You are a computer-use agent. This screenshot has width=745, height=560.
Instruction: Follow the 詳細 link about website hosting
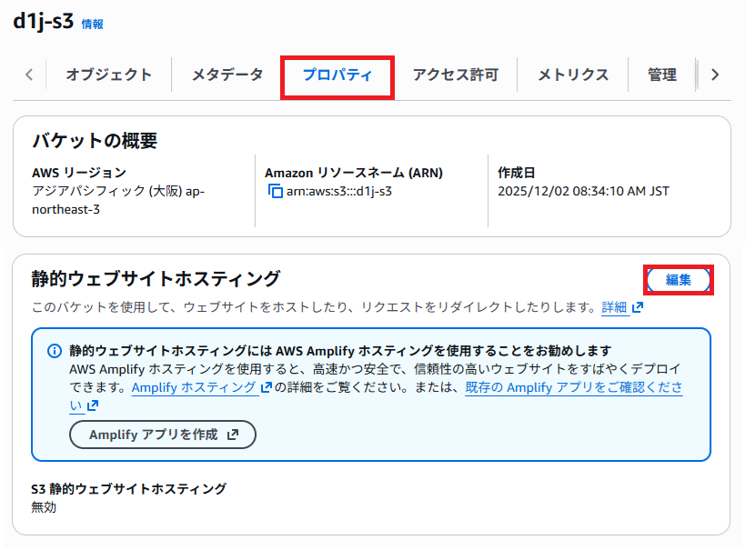pyautogui.click(x=614, y=308)
